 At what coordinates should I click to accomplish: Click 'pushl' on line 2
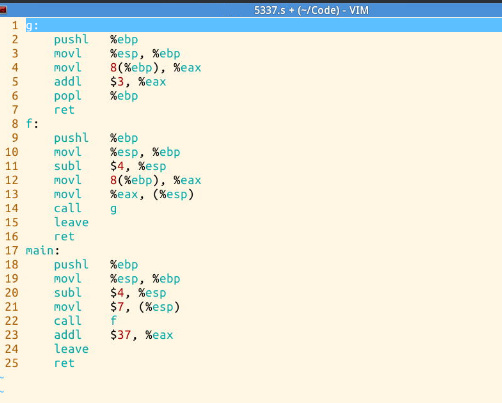pyautogui.click(x=71, y=40)
